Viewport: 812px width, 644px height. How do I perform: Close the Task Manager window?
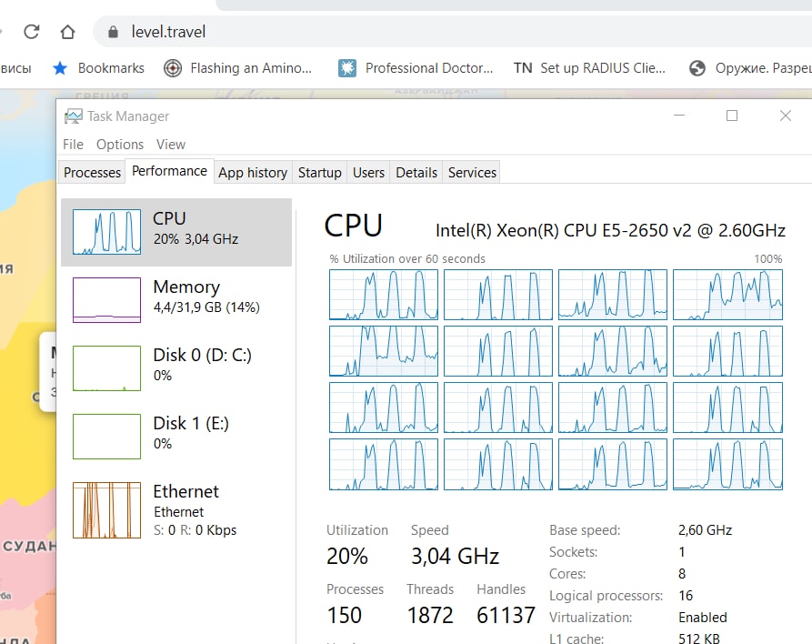tap(785, 116)
